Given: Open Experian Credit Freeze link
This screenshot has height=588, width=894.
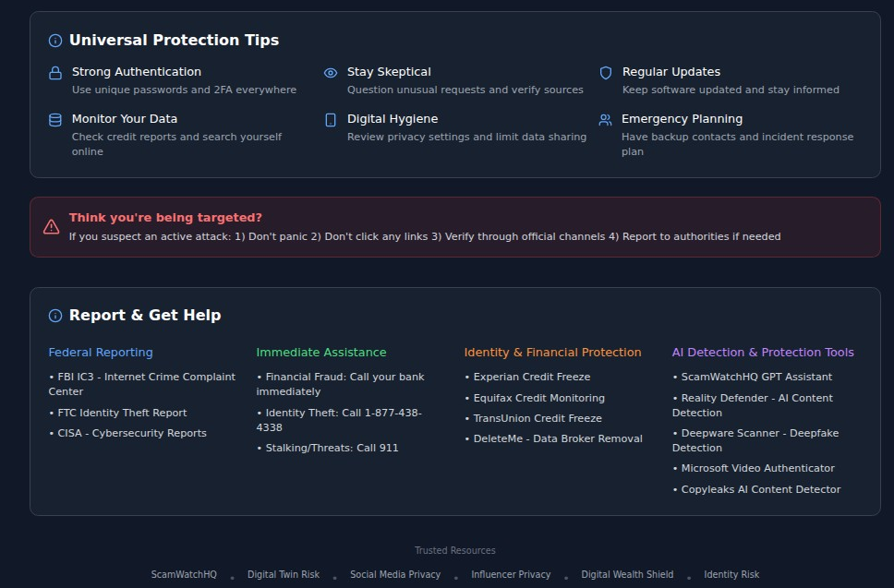Looking at the screenshot, I should [531, 377].
